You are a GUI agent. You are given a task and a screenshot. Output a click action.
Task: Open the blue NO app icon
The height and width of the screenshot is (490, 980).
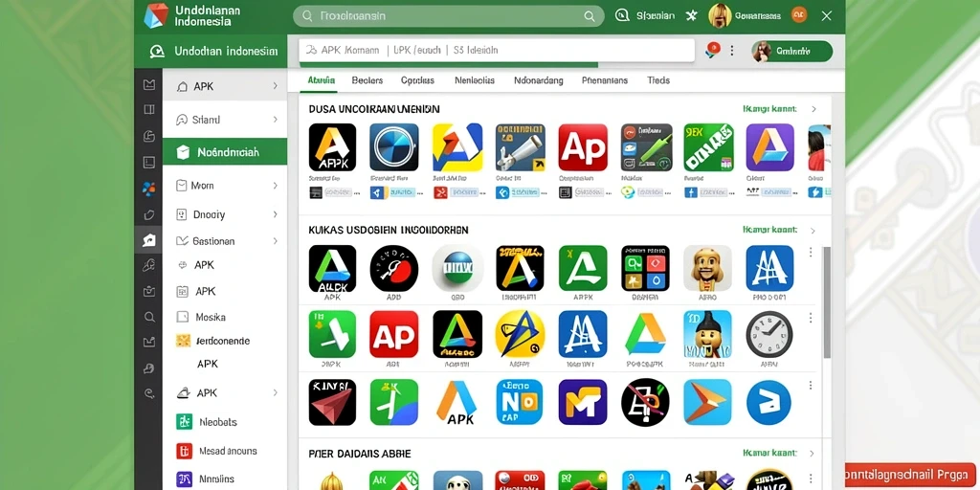click(520, 403)
